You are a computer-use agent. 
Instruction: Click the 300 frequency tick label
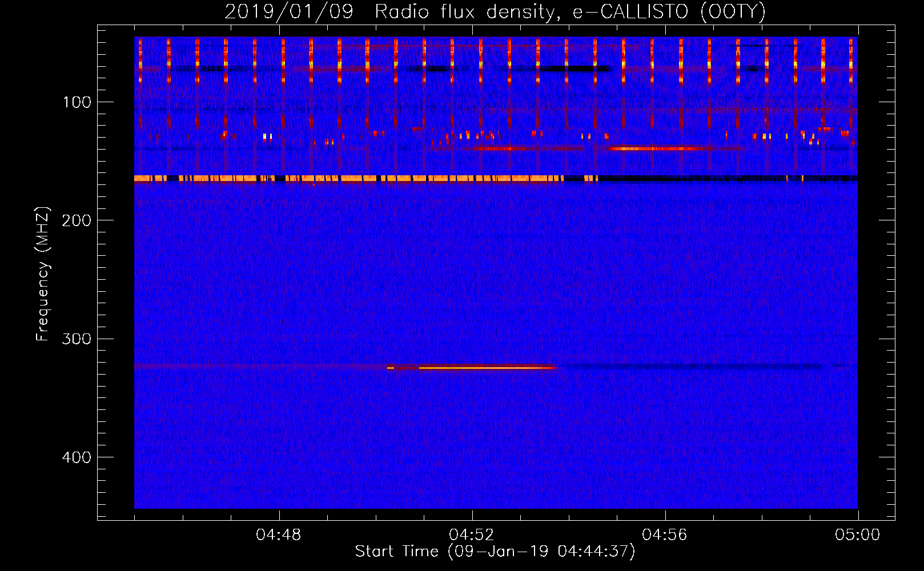(77, 339)
